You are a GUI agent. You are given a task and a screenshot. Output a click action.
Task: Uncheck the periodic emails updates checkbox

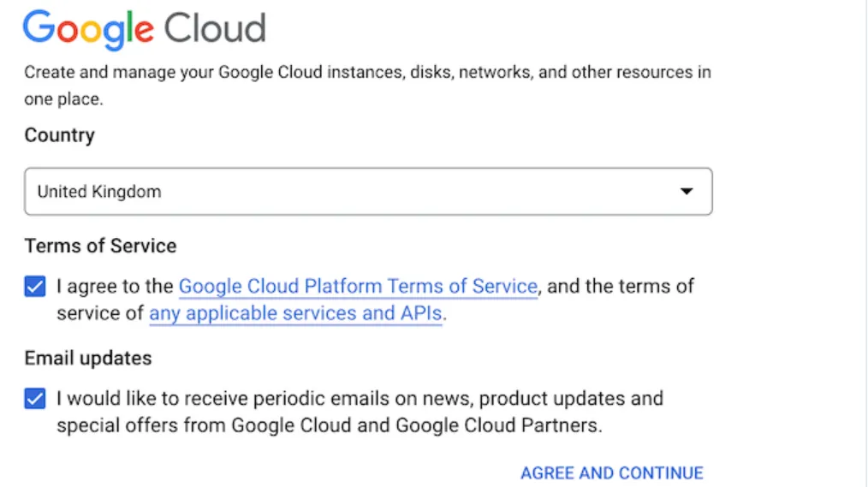pos(35,399)
